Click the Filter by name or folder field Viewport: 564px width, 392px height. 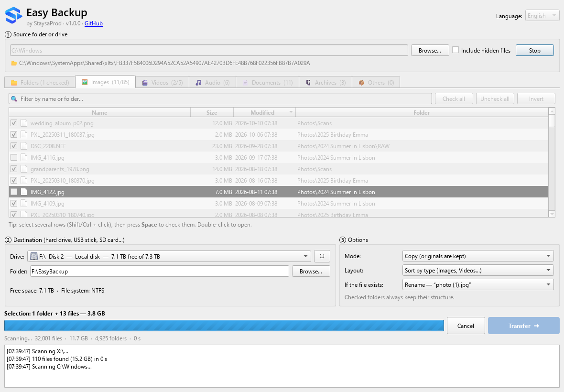point(220,98)
